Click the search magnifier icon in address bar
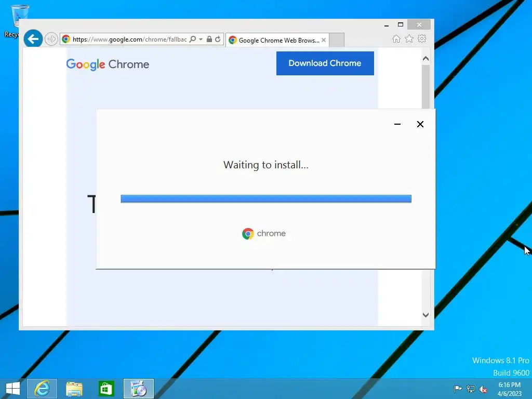The height and width of the screenshot is (399, 532). tap(193, 39)
